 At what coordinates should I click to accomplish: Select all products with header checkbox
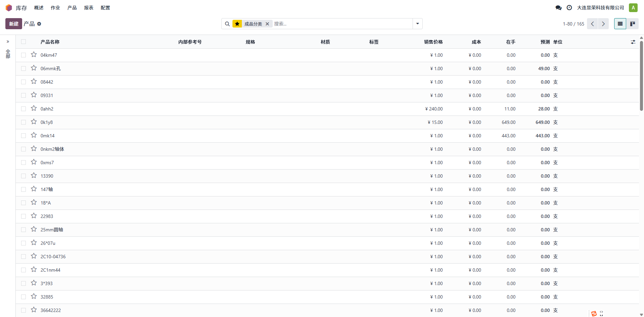point(23,42)
